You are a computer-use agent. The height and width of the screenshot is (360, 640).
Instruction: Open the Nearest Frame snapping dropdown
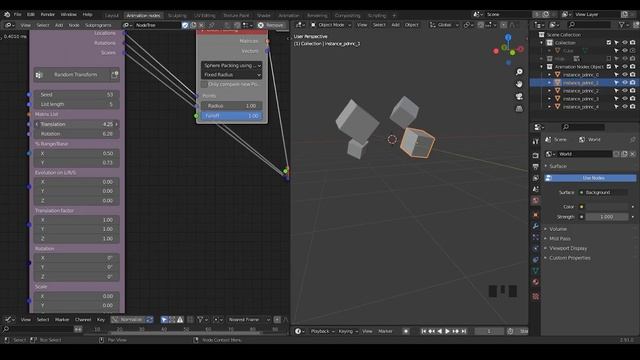point(248,320)
